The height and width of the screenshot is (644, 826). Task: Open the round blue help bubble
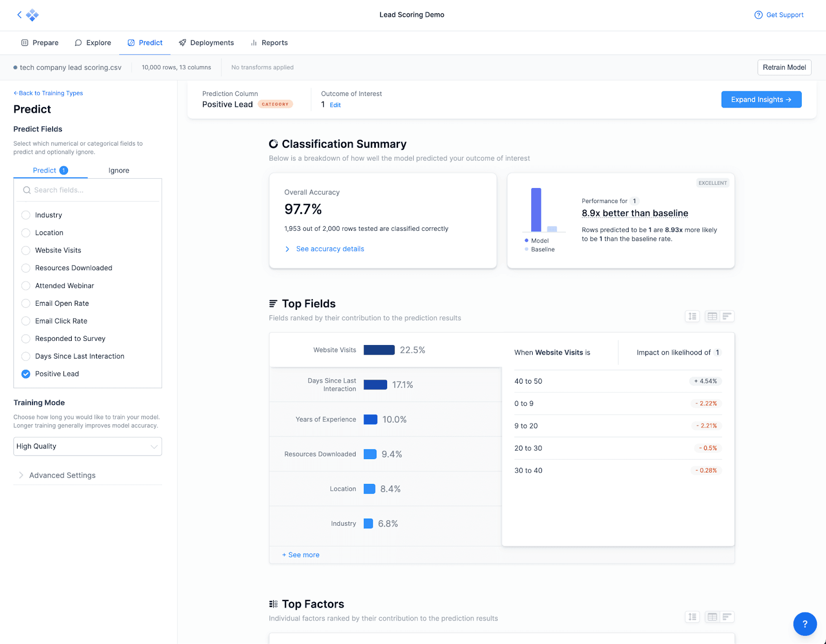click(x=805, y=624)
